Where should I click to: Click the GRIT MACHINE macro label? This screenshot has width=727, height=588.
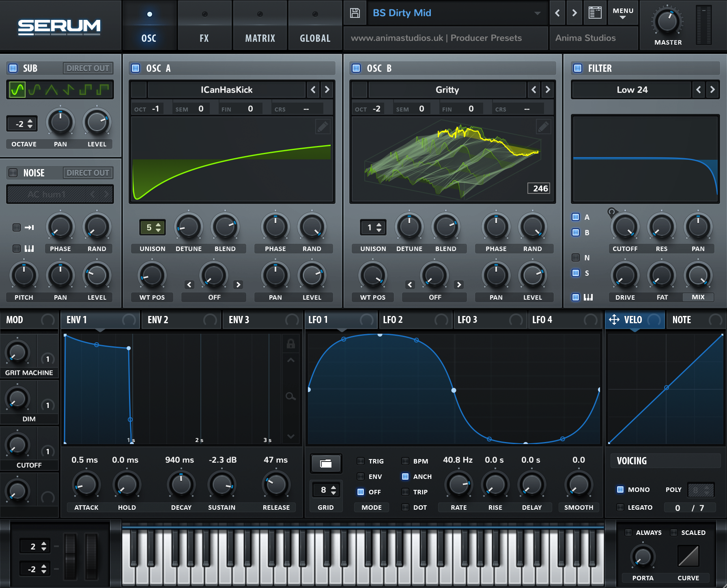pos(29,373)
